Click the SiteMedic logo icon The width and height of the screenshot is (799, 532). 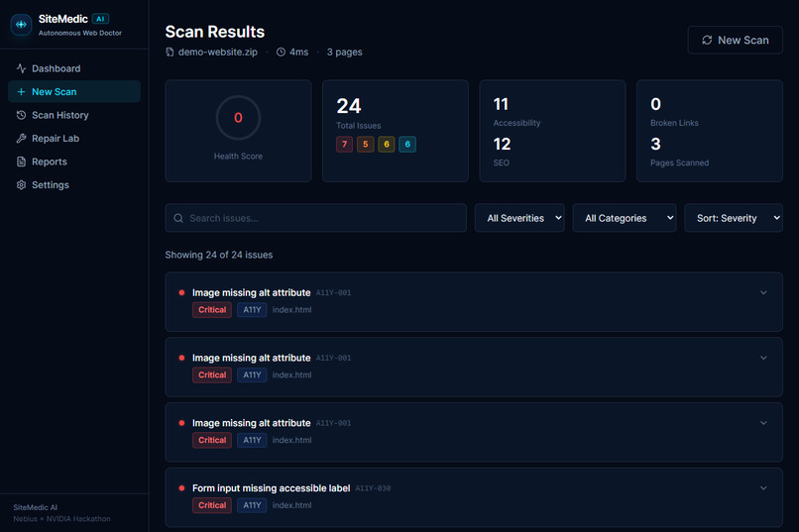click(21, 25)
